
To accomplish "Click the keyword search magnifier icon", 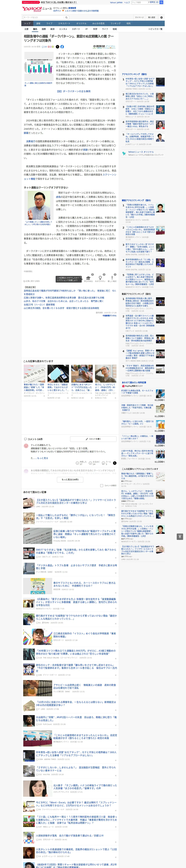I will click(x=66, y=18).
